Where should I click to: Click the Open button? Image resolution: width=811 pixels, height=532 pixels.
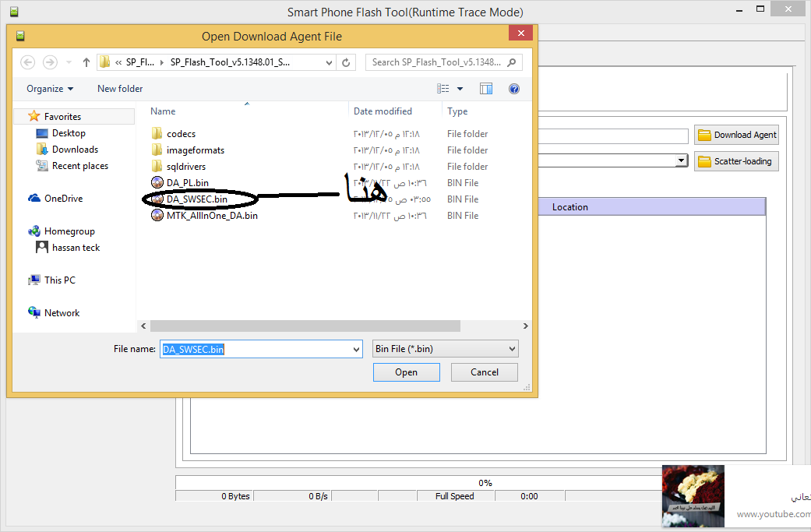coord(407,372)
